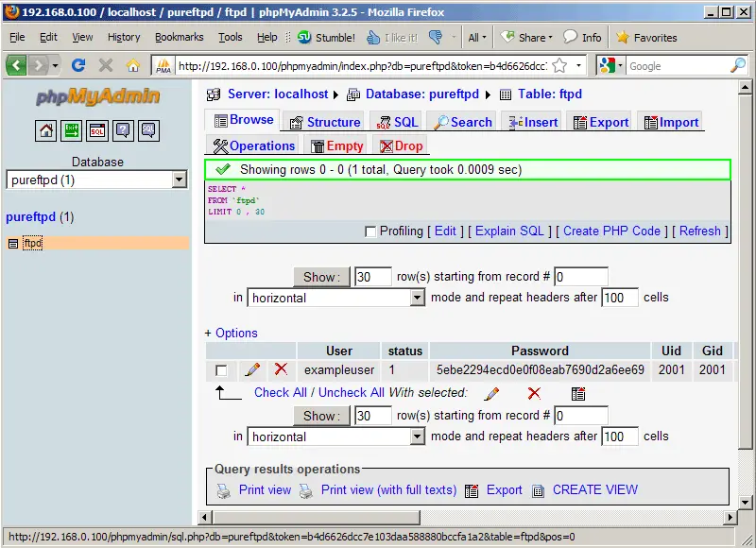Viewport: 756px width, 548px height.
Task: Reload the page with the refresh icon
Action: [x=78, y=64]
